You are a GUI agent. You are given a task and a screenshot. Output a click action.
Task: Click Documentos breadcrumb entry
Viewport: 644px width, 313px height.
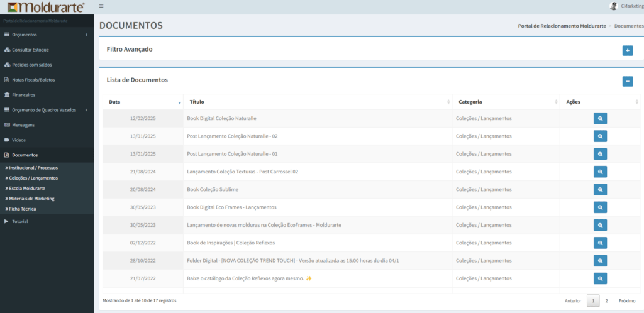pos(629,26)
